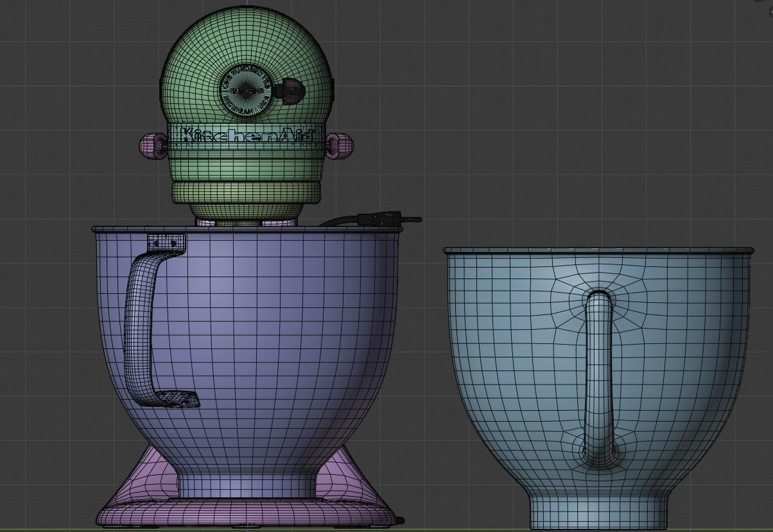Select handle mounting bracket on purple bowl
The height and width of the screenshot is (532, 773).
coord(166,244)
